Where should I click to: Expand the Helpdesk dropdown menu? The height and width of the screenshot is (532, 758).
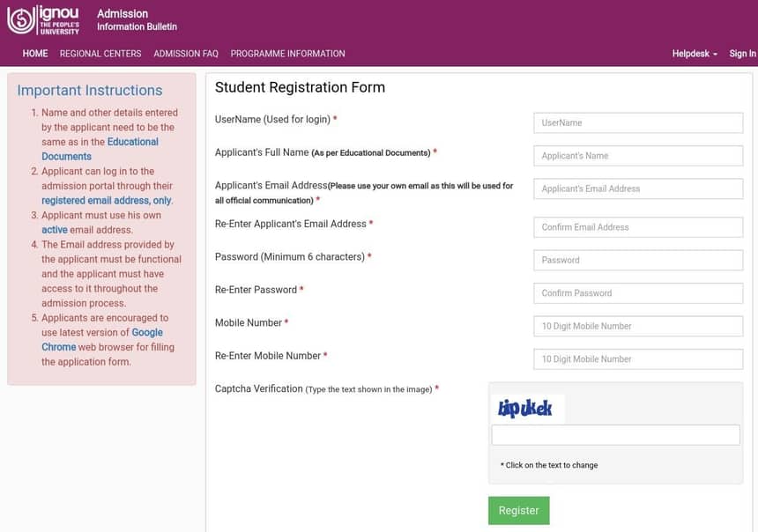(x=695, y=54)
